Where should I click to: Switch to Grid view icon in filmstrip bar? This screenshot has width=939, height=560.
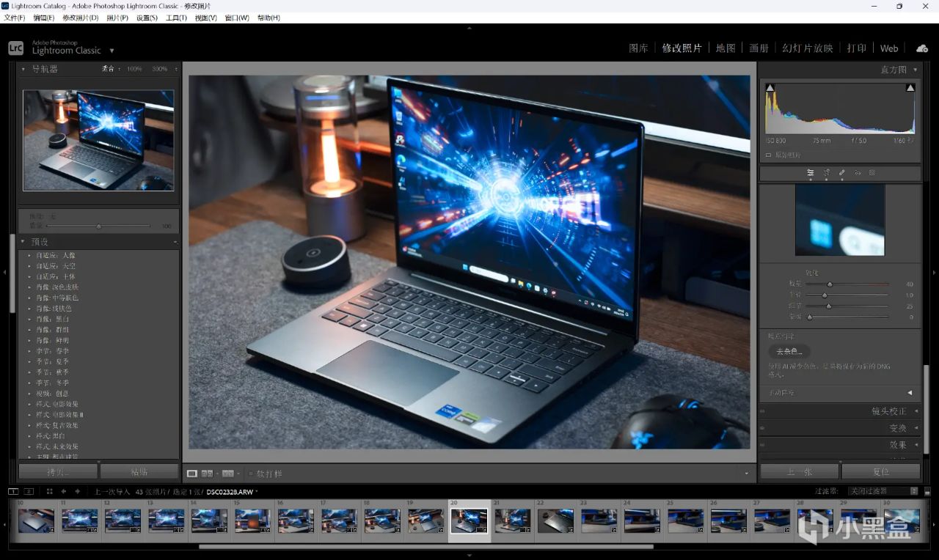(49, 491)
